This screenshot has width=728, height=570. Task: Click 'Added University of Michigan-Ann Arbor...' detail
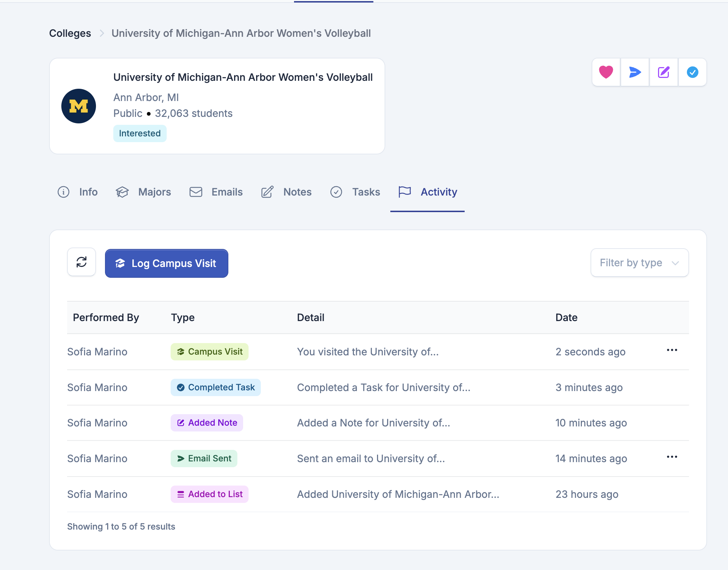[x=398, y=494]
